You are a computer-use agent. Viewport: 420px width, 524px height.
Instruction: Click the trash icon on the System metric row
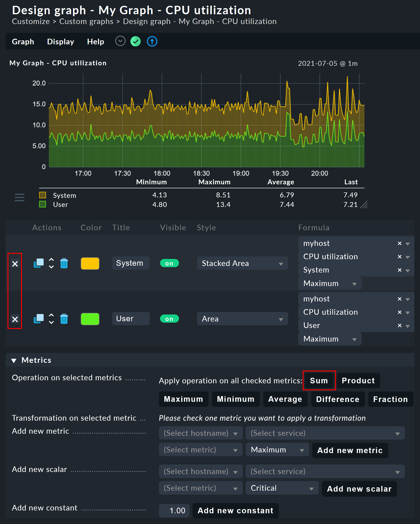coord(64,263)
